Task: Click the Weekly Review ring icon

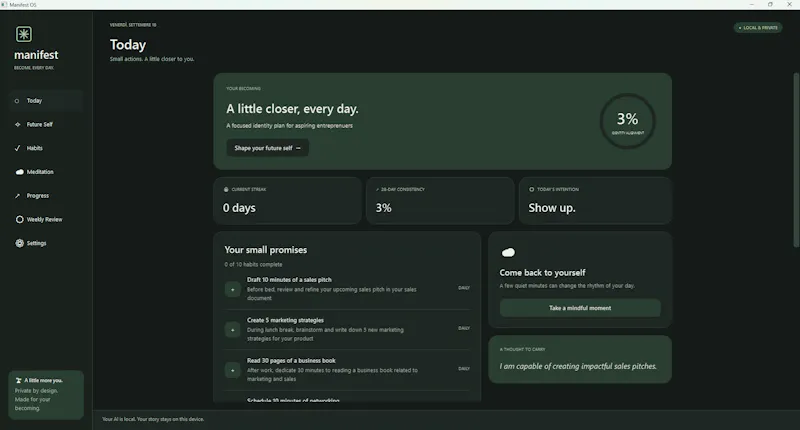Action: tap(19, 219)
